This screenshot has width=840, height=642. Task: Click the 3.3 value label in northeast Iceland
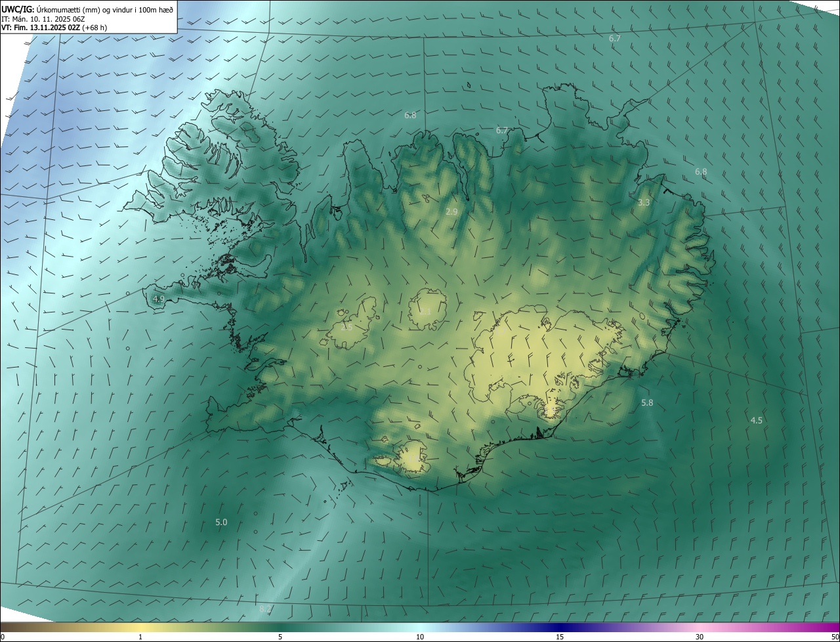(644, 202)
